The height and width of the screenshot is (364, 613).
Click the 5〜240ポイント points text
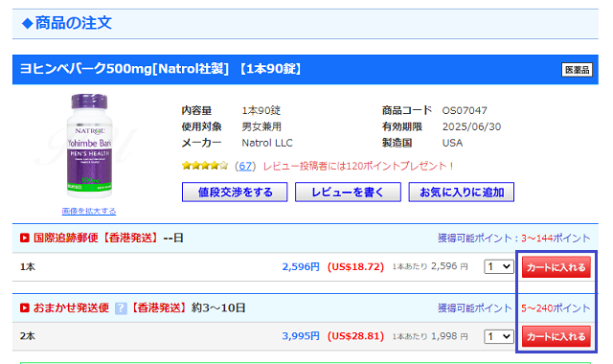[x=556, y=308]
